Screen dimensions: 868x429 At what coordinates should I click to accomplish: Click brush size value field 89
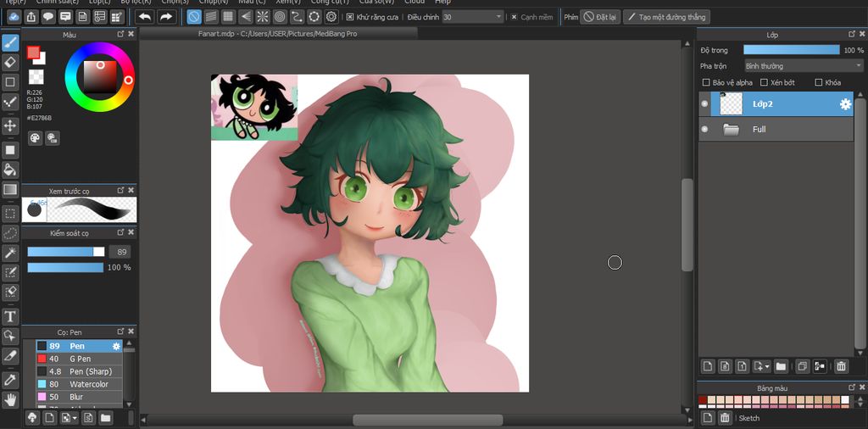coord(120,252)
